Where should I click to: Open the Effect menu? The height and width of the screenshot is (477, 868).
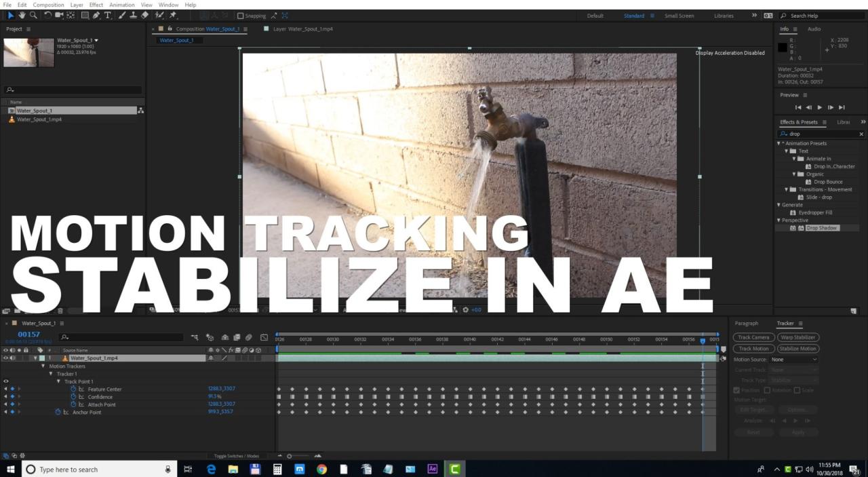point(96,5)
